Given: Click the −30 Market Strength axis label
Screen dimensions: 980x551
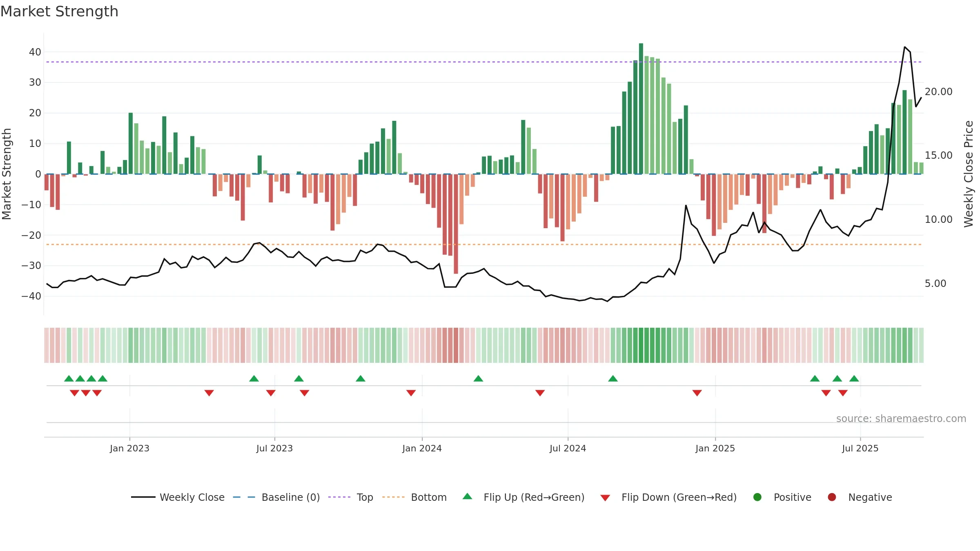Looking at the screenshot, I should [x=31, y=266].
